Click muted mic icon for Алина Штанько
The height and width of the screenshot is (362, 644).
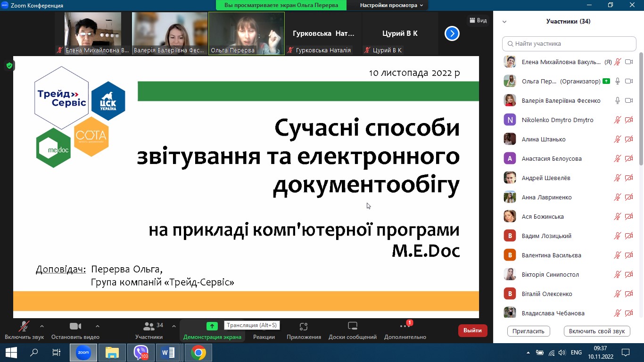pyautogui.click(x=618, y=139)
